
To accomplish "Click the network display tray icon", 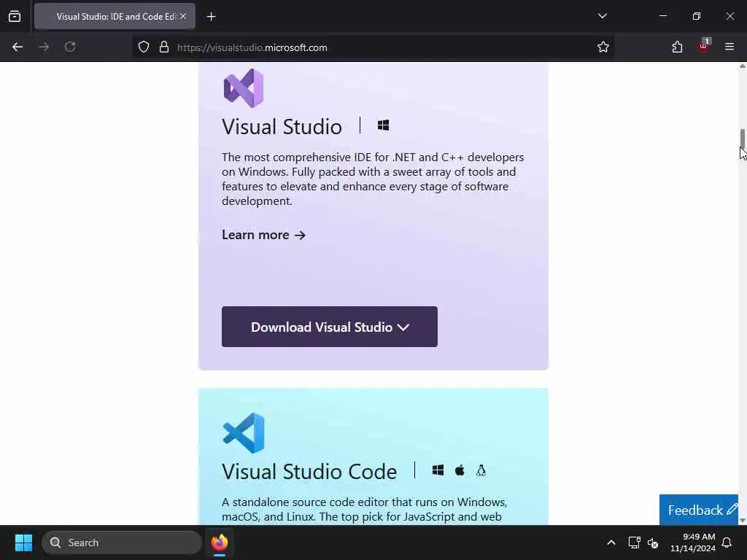I will click(634, 542).
